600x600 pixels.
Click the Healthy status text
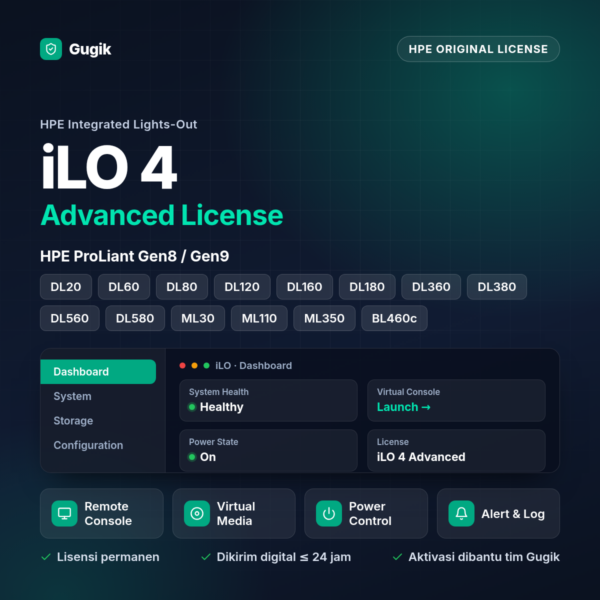coord(222,407)
